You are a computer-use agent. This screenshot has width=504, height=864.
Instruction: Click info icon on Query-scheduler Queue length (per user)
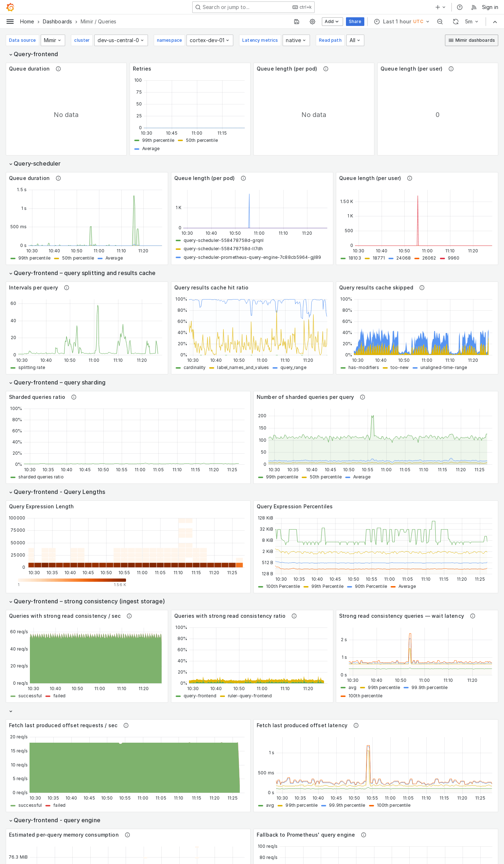410,178
